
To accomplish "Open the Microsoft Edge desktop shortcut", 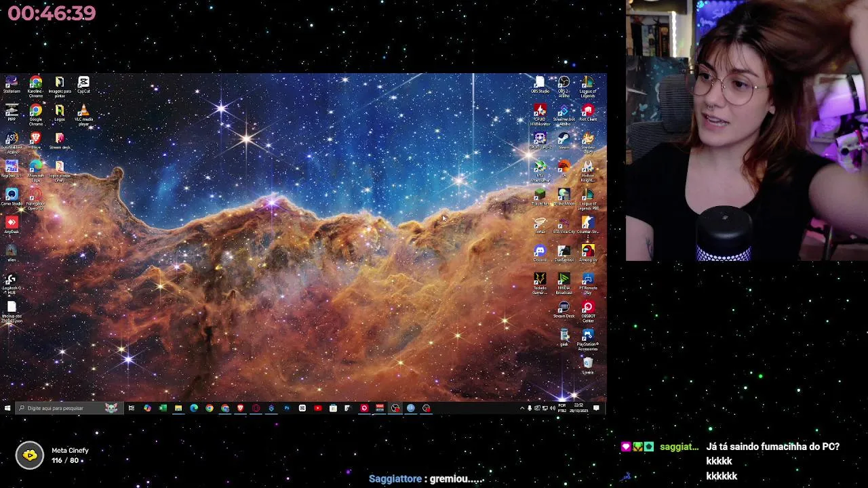I will [x=35, y=169].
